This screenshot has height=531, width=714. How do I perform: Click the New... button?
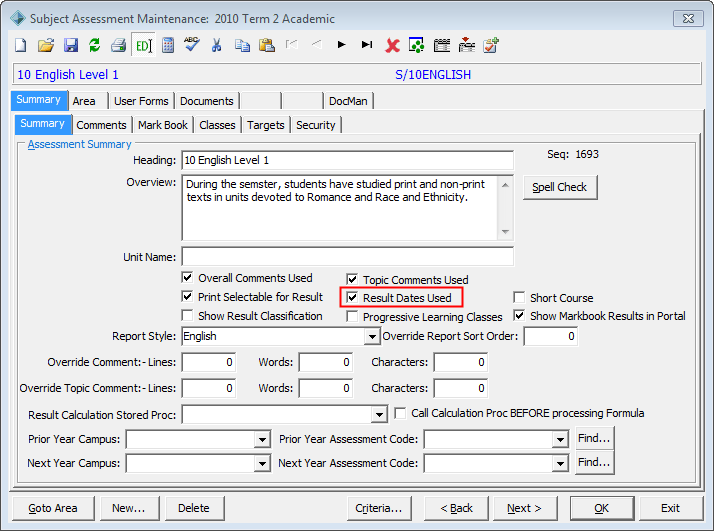(129, 508)
